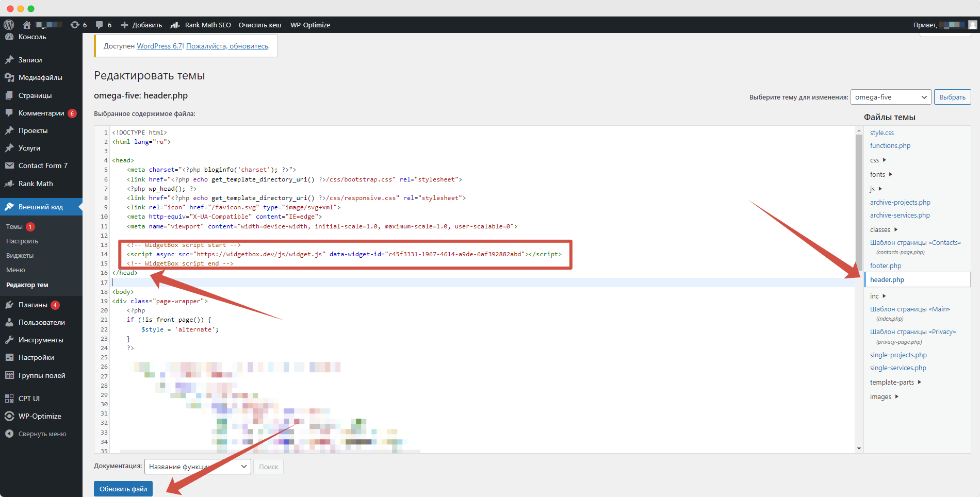Expand the template-parts folder

tap(895, 382)
